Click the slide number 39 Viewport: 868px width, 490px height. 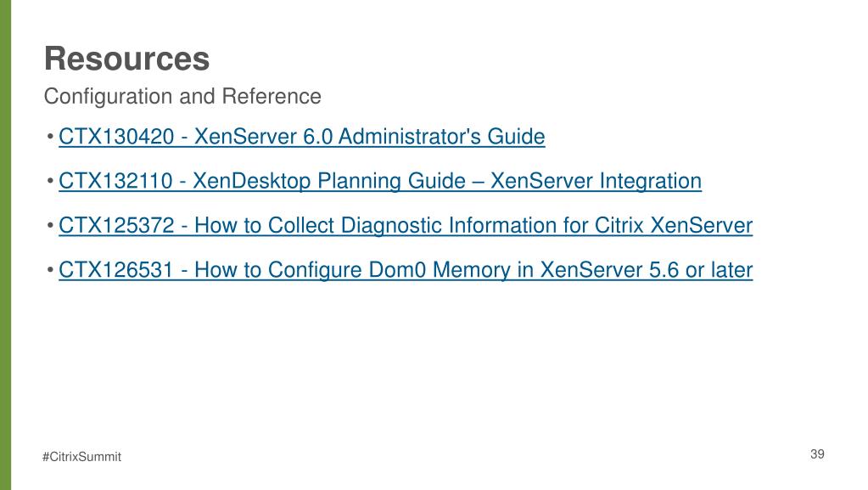coord(817,454)
